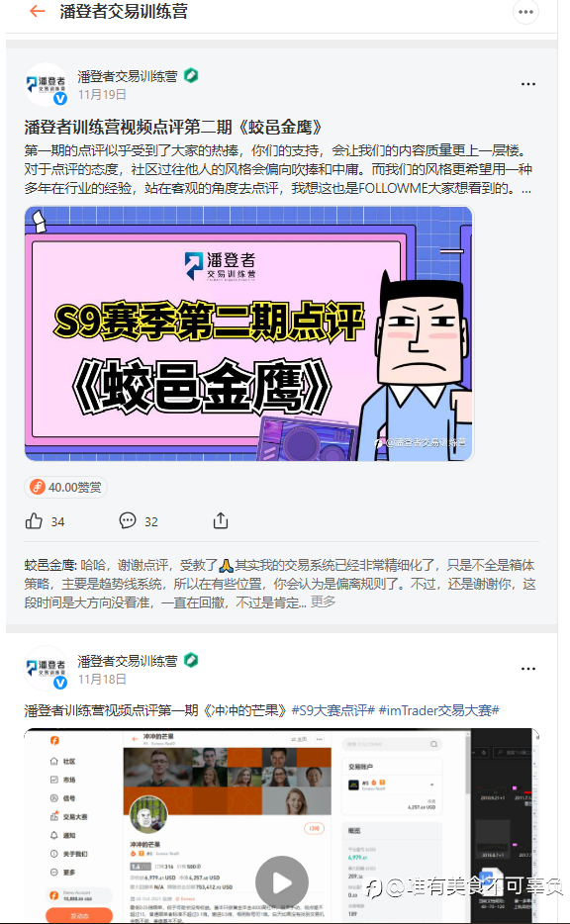Expand comment with 更多 link

coord(323,601)
